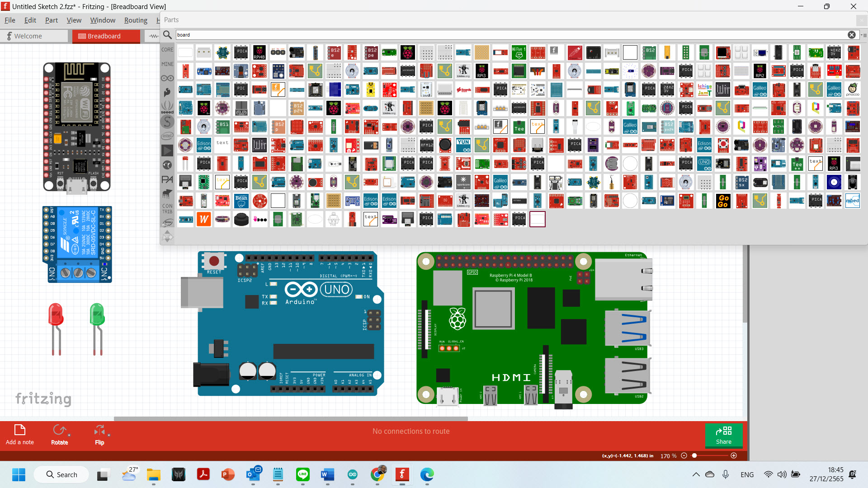Select the BS1 part icon
Screen dimensions: 868x488
(222, 127)
